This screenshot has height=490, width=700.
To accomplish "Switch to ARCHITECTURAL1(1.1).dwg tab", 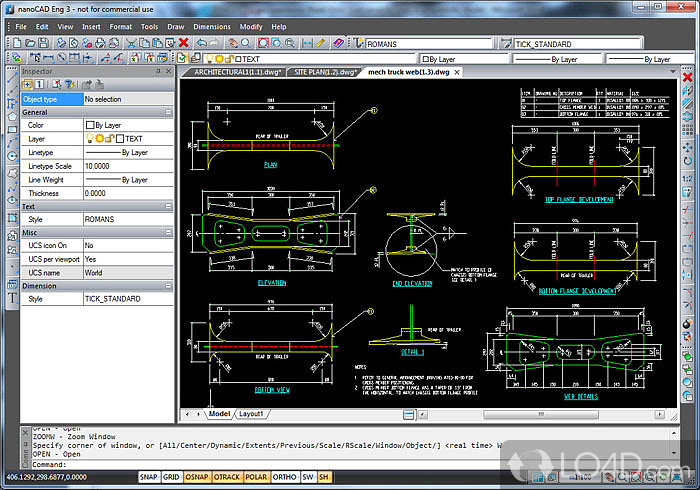I will click(238, 72).
